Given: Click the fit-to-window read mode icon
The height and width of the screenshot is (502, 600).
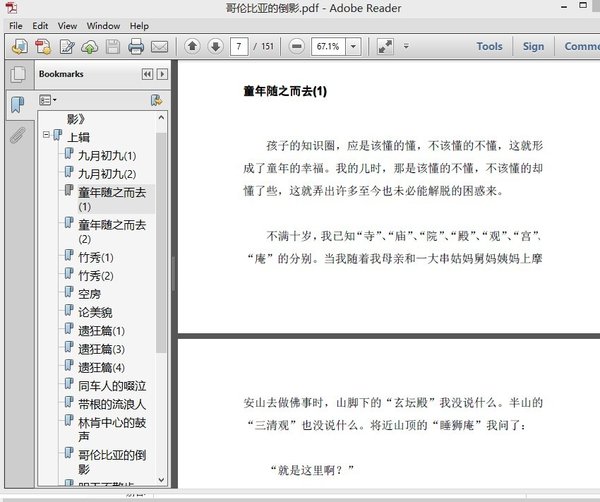Looking at the screenshot, I should point(385,46).
